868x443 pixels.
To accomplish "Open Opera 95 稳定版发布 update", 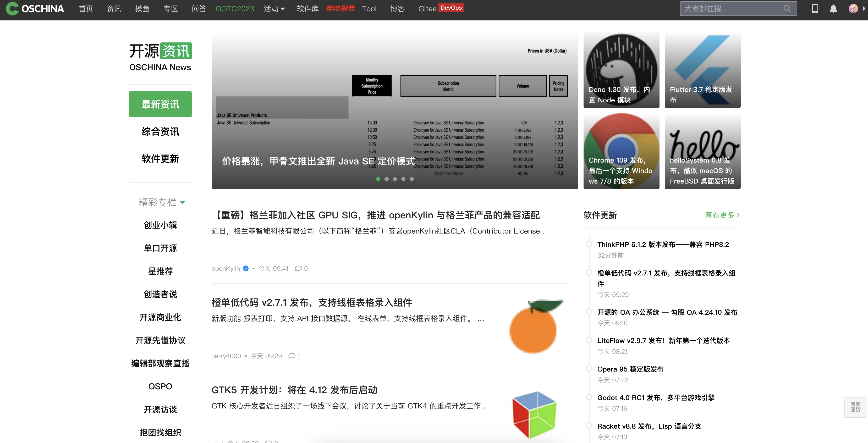I will point(630,369).
